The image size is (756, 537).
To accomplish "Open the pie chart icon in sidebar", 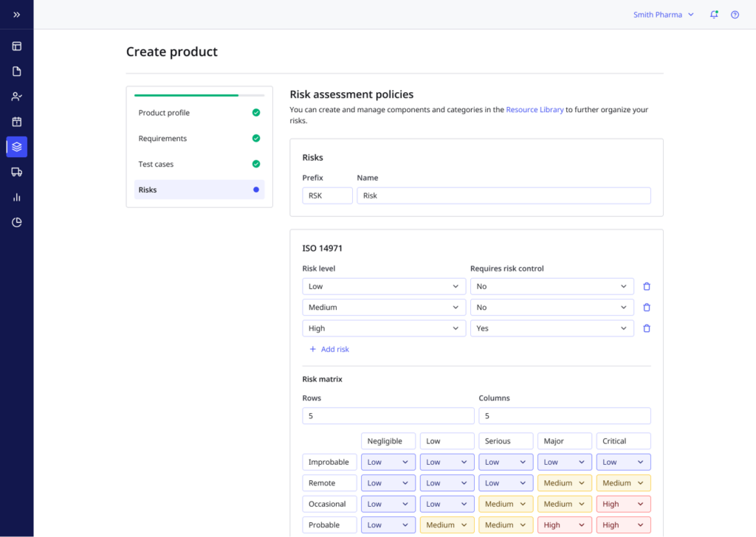I will pyautogui.click(x=16, y=222).
